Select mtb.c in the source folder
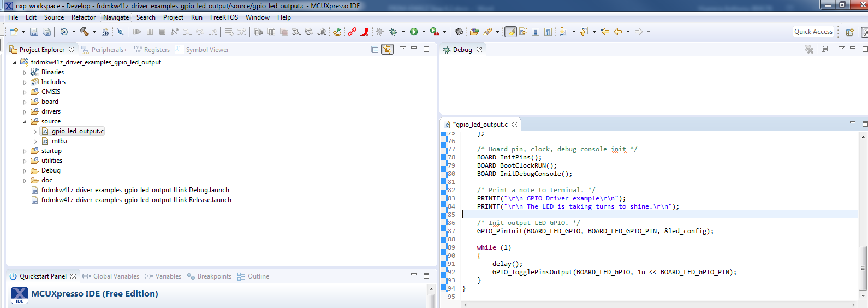The image size is (868, 308). pyautogui.click(x=60, y=141)
